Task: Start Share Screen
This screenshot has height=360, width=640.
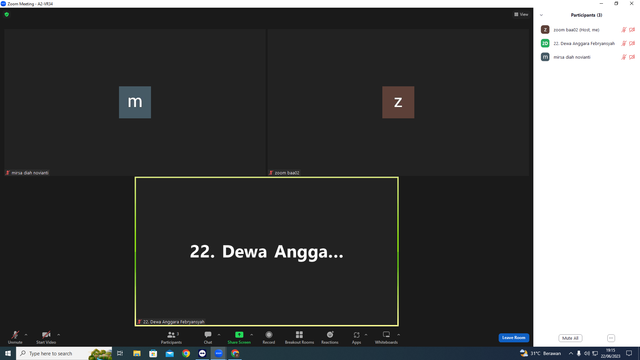Action: pos(239,337)
